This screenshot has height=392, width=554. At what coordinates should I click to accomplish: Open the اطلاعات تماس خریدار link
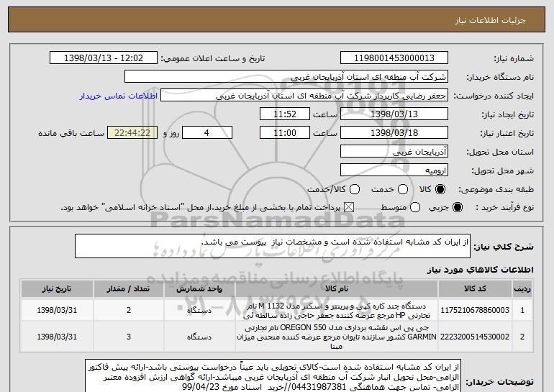pos(119,96)
